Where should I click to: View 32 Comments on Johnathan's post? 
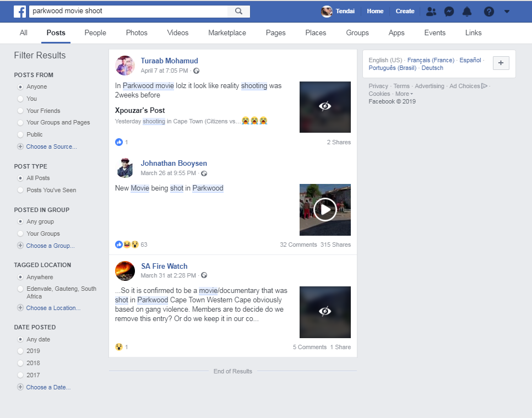pyautogui.click(x=298, y=245)
